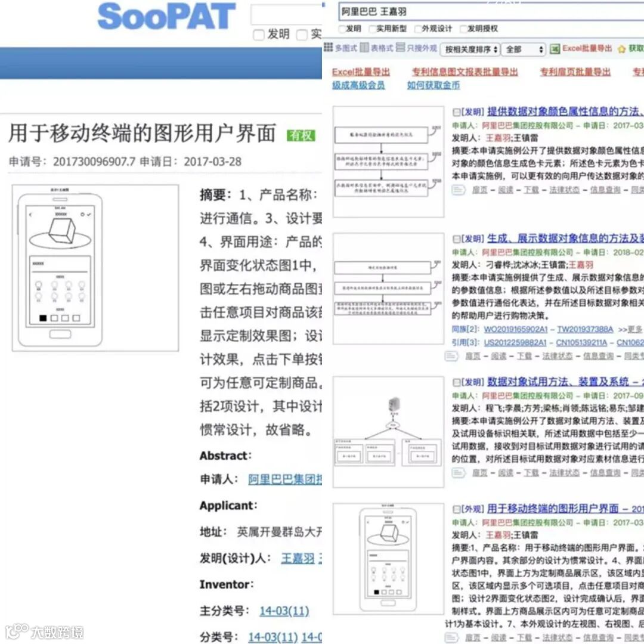Screen dimensions: 644x644
Task: Click the 专利信息图文报表批量导出 link
Action: pos(465,72)
